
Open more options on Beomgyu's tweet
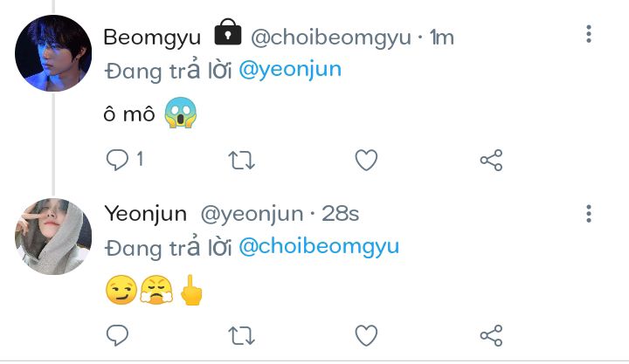point(589,34)
